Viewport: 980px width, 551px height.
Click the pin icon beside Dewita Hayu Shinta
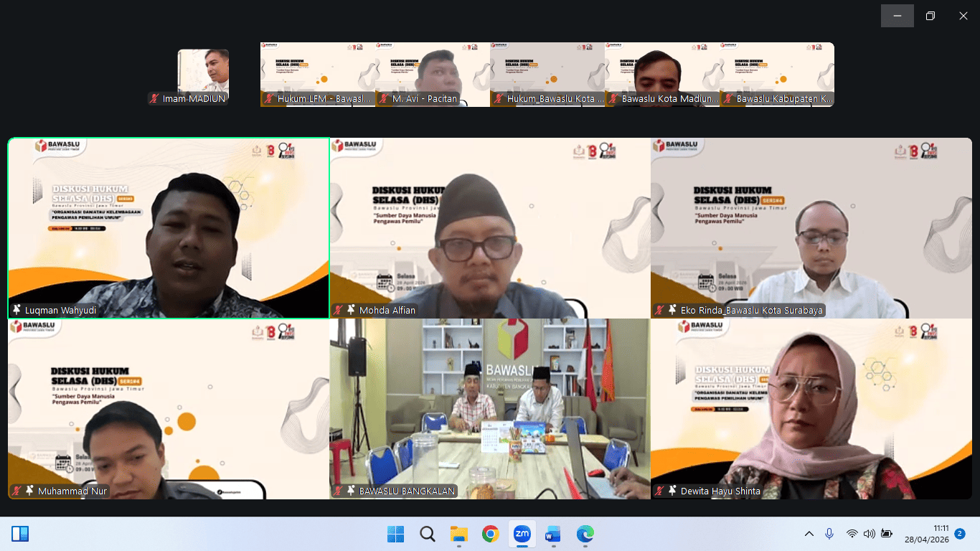point(672,491)
